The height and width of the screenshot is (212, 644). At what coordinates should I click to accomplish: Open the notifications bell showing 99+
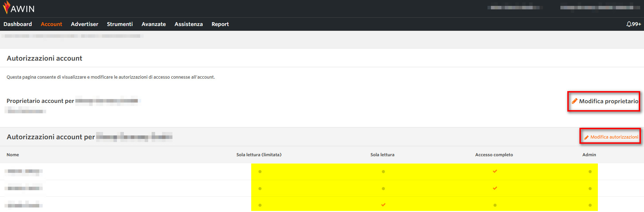(633, 24)
